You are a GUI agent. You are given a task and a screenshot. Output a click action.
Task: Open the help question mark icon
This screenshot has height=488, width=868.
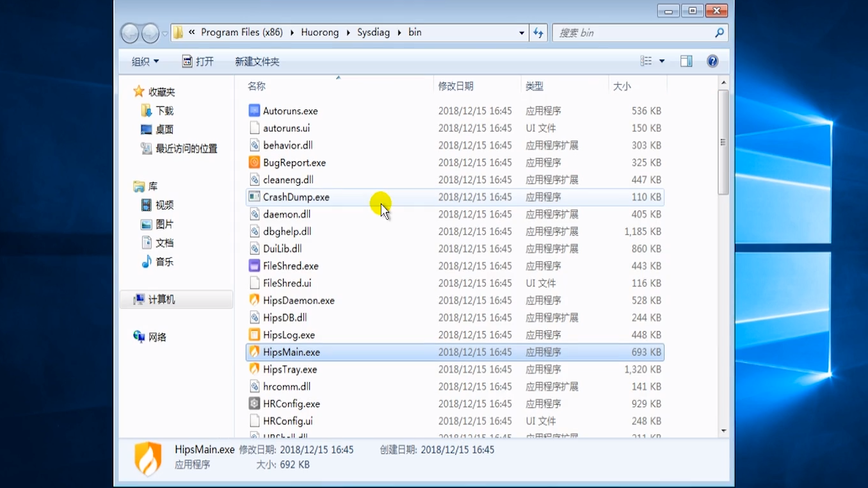(x=712, y=61)
